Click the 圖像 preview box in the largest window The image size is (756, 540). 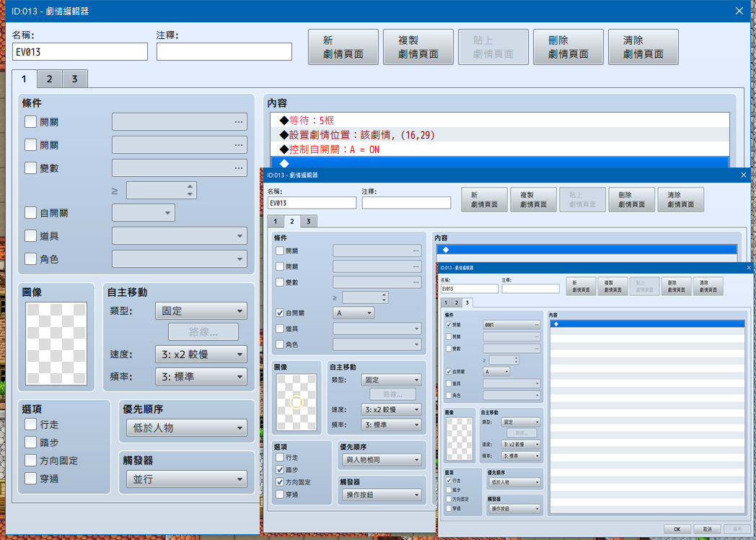(x=56, y=344)
